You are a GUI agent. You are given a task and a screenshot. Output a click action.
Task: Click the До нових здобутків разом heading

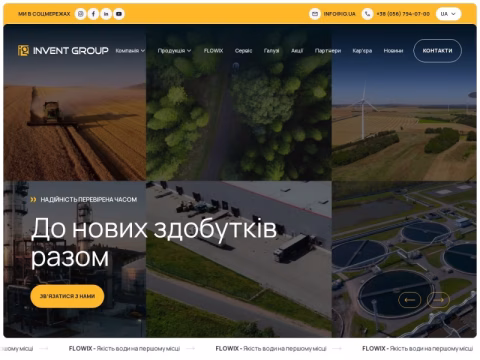click(x=154, y=243)
